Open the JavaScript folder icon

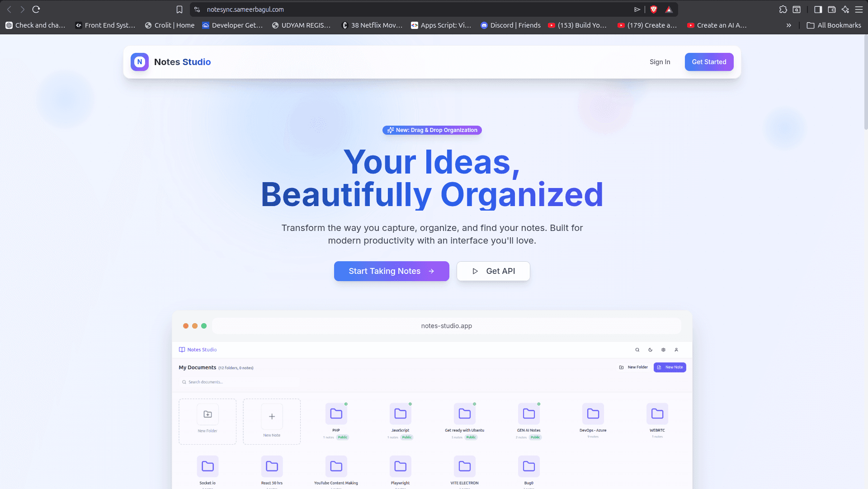click(x=400, y=414)
